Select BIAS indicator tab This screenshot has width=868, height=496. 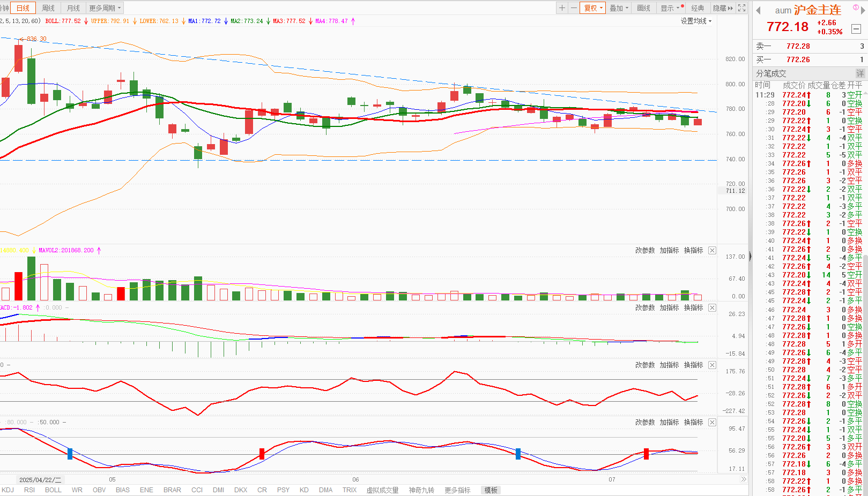click(123, 490)
